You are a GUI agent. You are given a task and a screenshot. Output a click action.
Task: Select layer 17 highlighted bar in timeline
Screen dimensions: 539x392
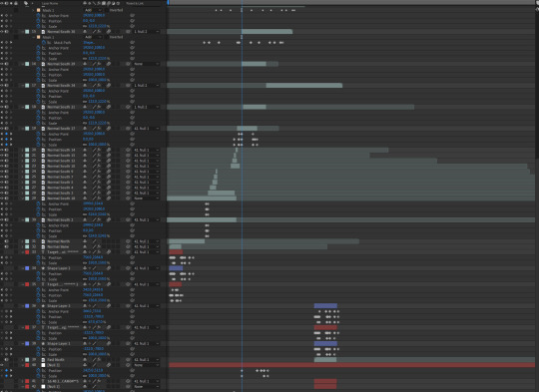[x=304, y=85]
